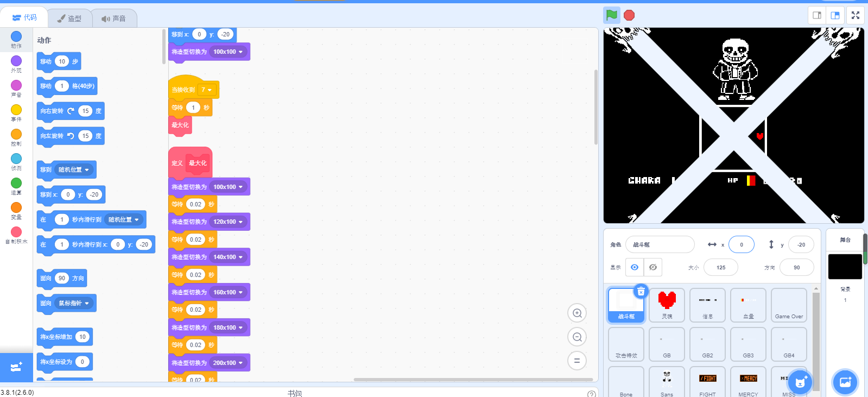
Task: Select the stage backdrop thumbnail
Action: 845,267
